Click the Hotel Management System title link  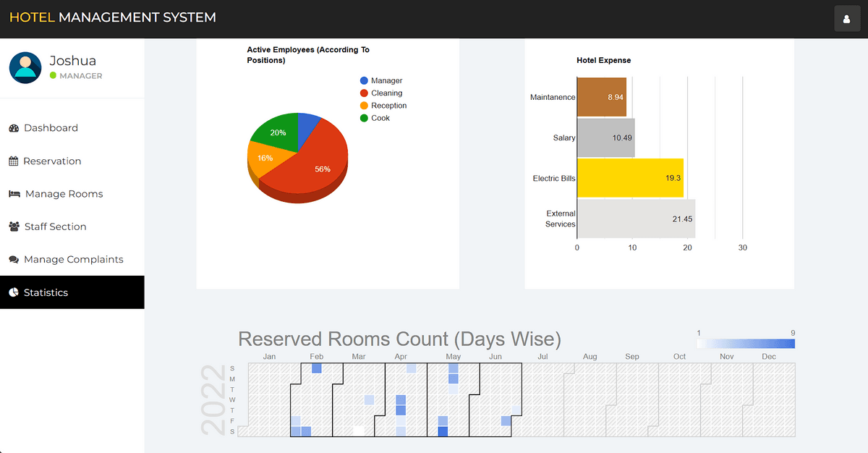[112, 17]
